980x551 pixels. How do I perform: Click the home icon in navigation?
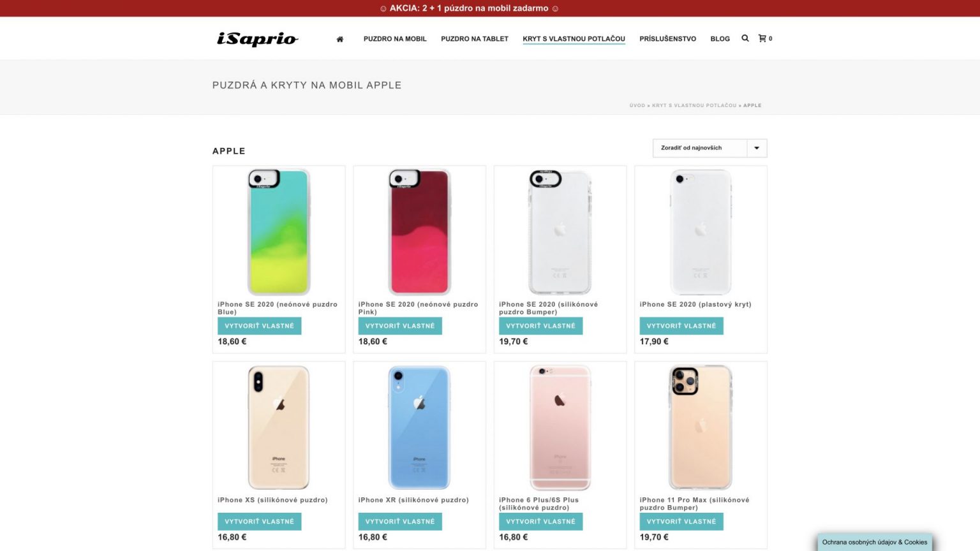[340, 39]
